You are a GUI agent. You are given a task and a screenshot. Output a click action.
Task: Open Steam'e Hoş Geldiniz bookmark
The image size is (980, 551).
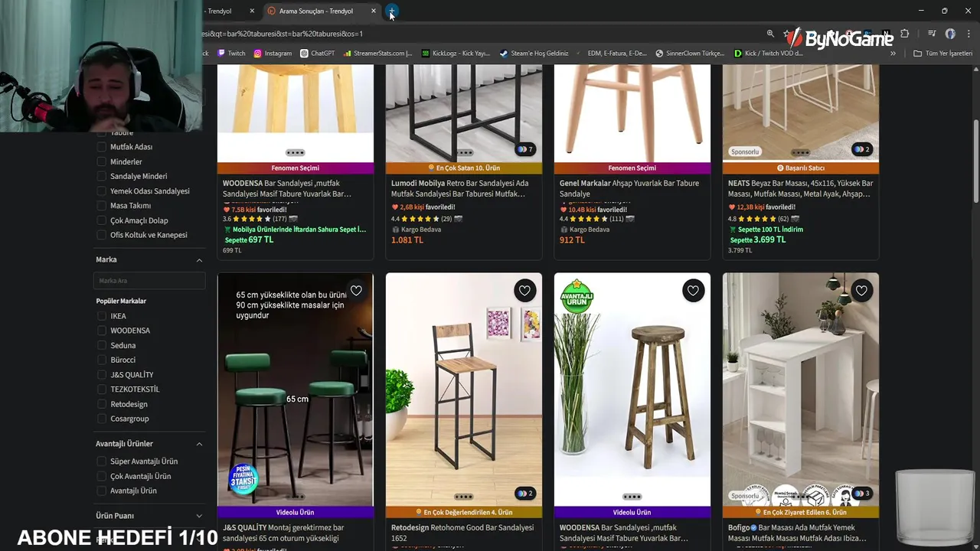tap(534, 54)
